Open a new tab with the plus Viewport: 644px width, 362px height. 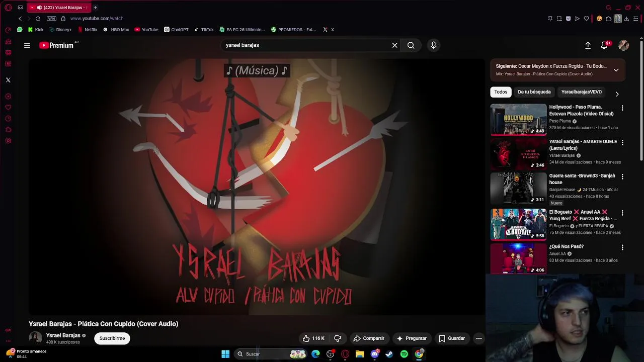pyautogui.click(x=95, y=8)
